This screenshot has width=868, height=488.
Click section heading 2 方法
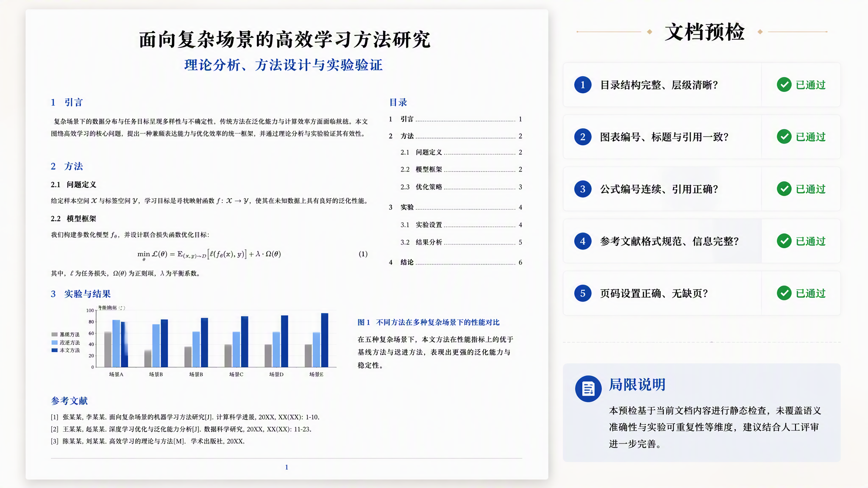(x=67, y=166)
